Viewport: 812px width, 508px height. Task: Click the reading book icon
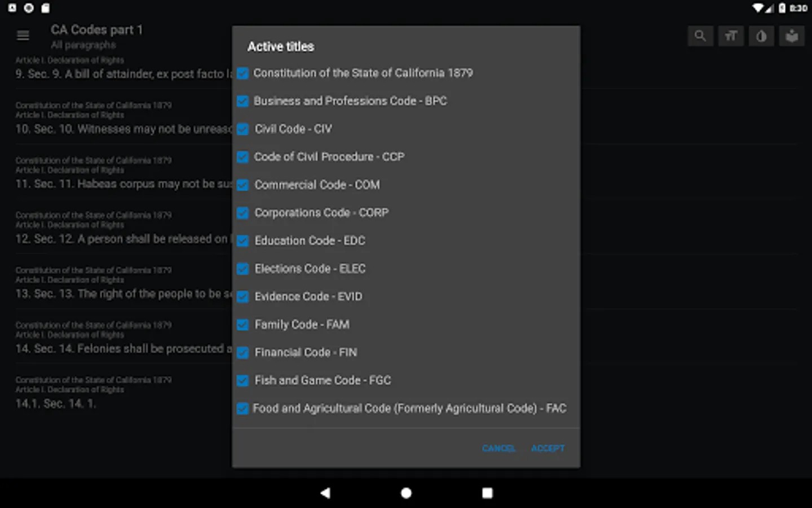(x=792, y=36)
